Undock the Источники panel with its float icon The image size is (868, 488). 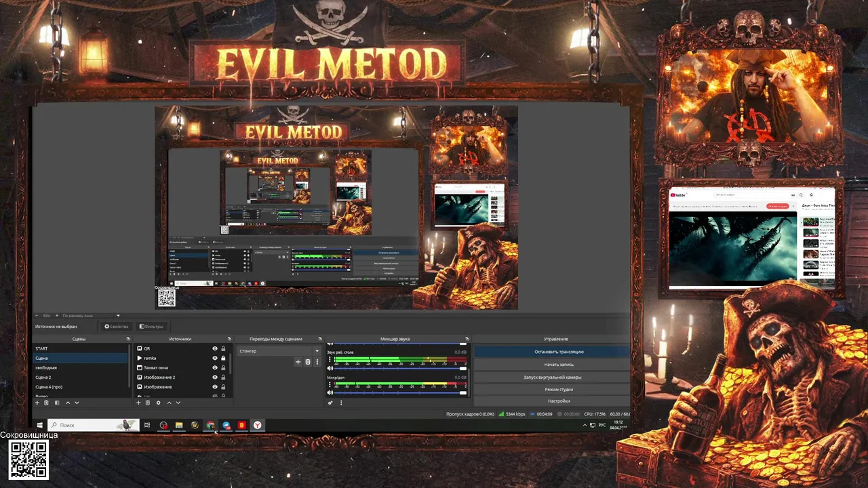[x=229, y=339]
